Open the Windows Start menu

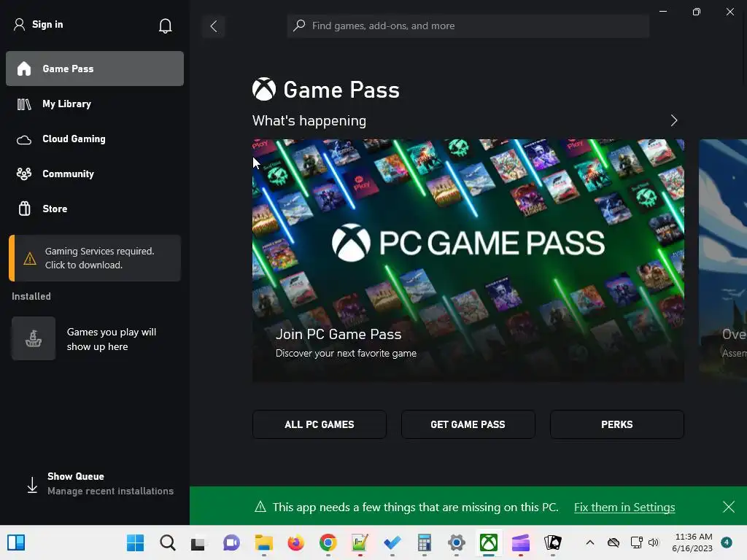tap(135, 542)
